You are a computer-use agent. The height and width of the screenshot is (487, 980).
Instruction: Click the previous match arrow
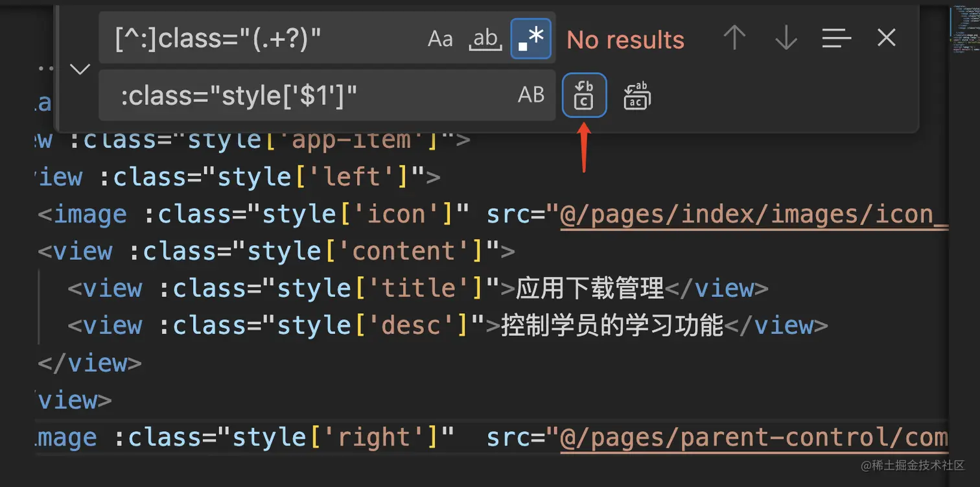pos(734,38)
